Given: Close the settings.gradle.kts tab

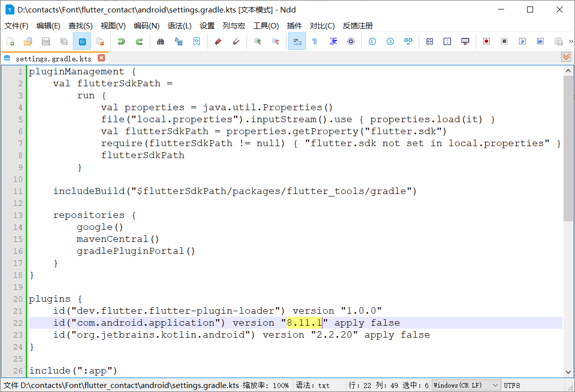Looking at the screenshot, I should coord(101,58).
